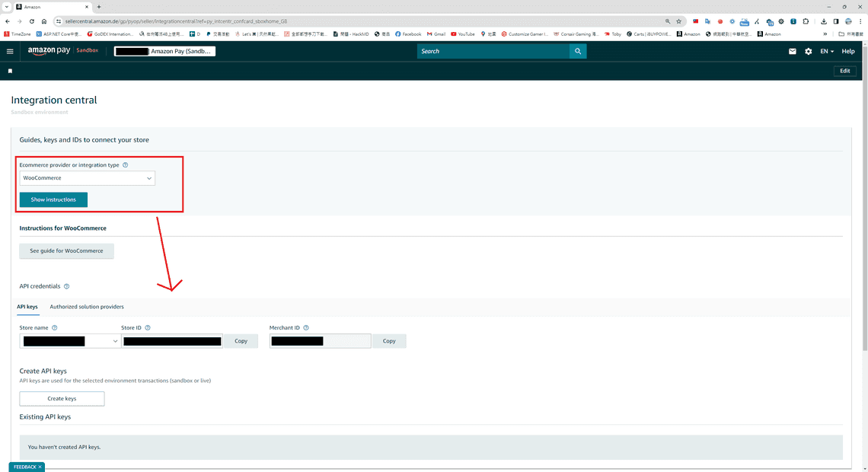This screenshot has height=472, width=868.
Task: Click help icon beside Ecommerce provider label
Action: click(126, 165)
